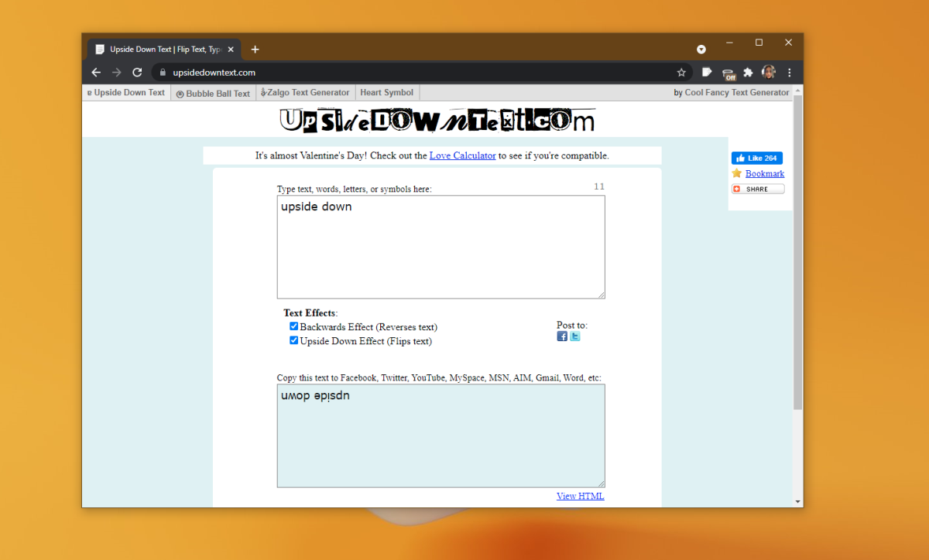Click the Share button
Image resolution: width=929 pixels, height=560 pixels.
[x=758, y=189]
